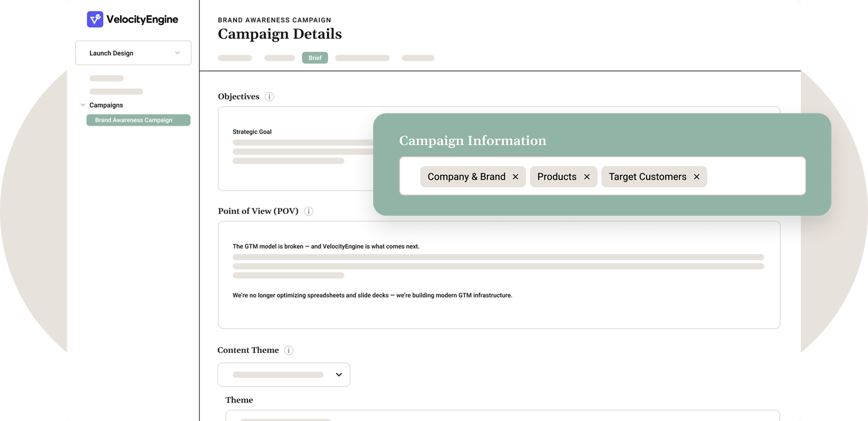Switch to the Brief step
The width and height of the screenshot is (868, 421).
pyautogui.click(x=315, y=57)
